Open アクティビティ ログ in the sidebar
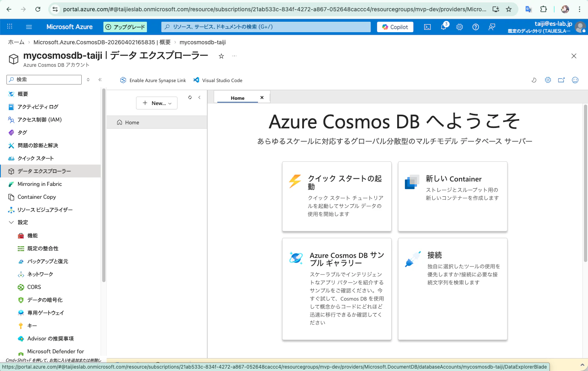Screen dimensions: 588x371 tap(50, 107)
